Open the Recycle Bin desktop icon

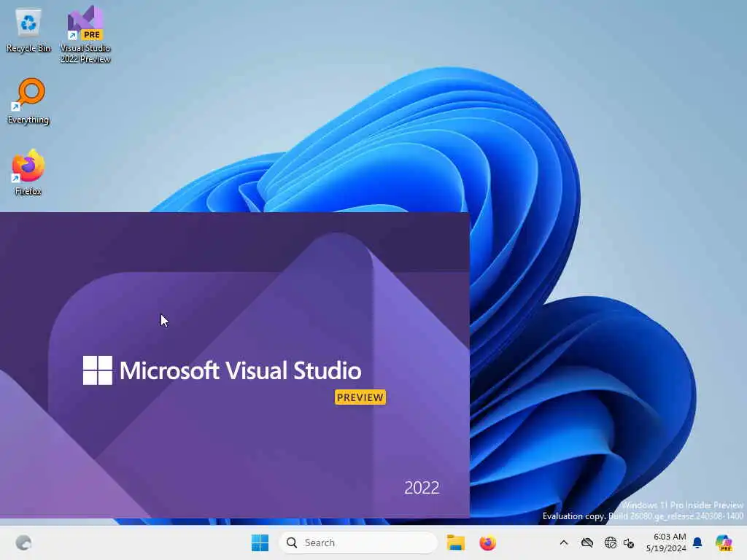28,31
